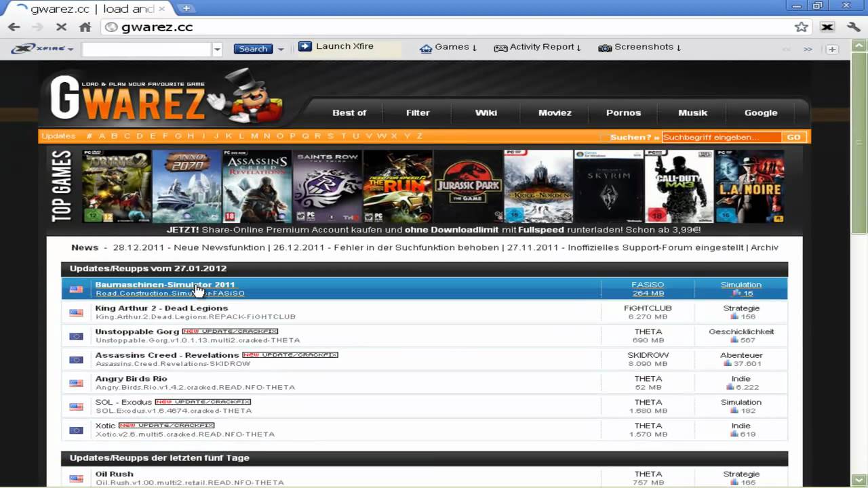Click the Updates link in orange bar
The image size is (868, 488).
coord(58,136)
